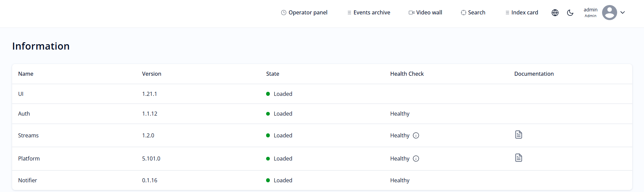Expand the admin account dropdown chevron
This screenshot has width=644, height=192.
(623, 13)
